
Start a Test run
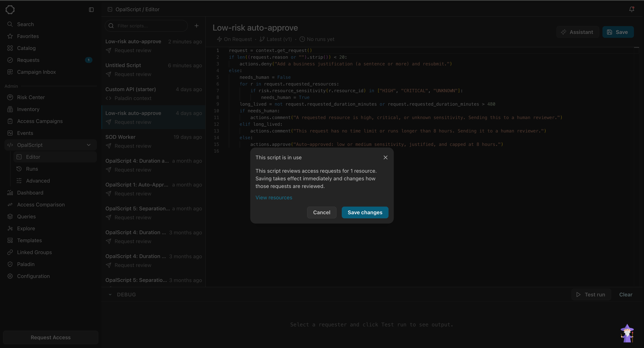(591, 295)
